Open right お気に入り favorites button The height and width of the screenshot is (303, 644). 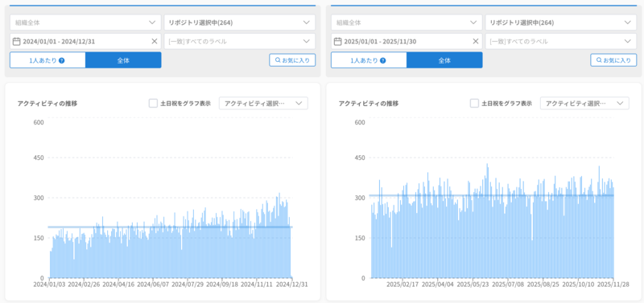pos(613,60)
